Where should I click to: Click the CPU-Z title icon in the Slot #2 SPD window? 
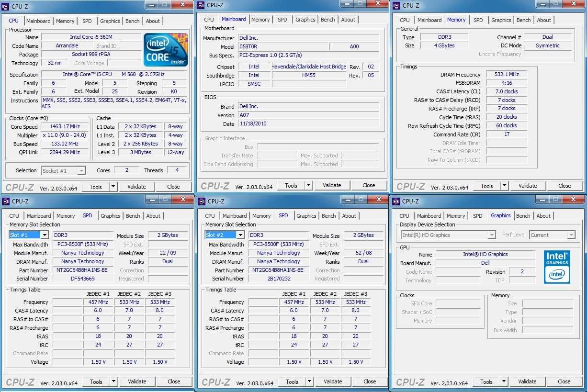tap(202, 201)
